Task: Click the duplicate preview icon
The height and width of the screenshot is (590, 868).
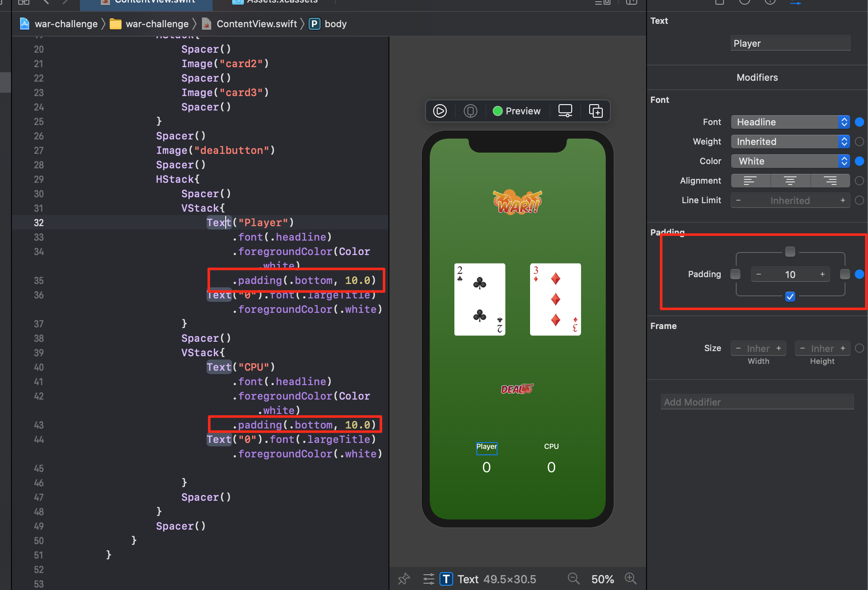Action: point(596,111)
